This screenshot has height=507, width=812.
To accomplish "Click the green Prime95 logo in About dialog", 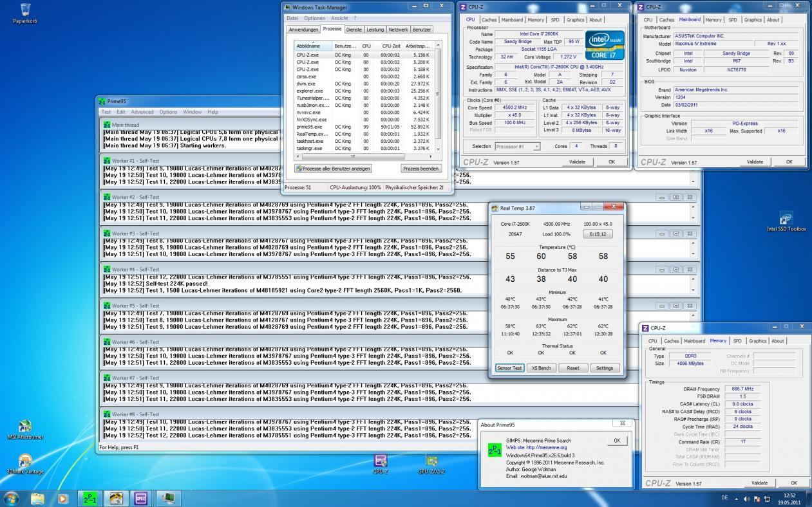I will (495, 448).
